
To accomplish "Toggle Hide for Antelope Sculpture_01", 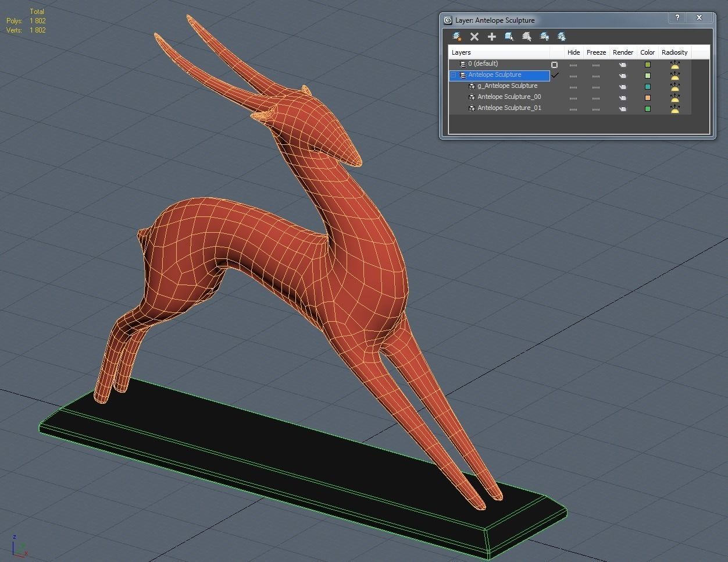I will click(573, 109).
